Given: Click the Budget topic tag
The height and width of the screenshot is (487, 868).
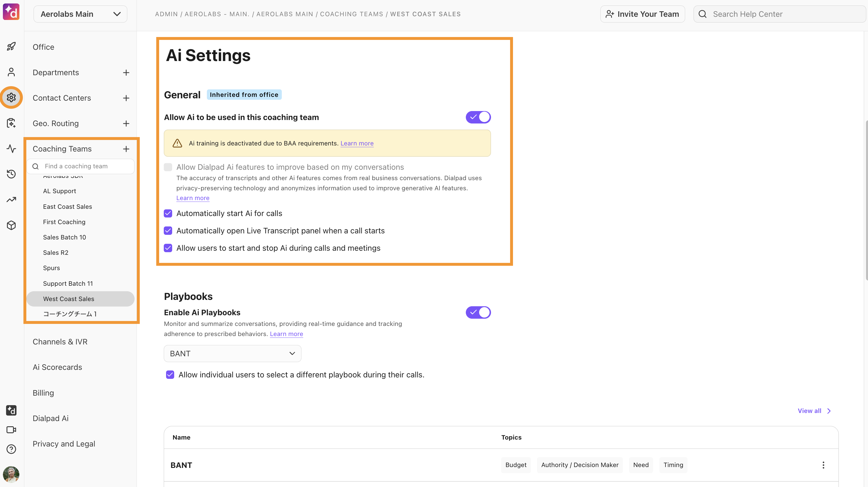Looking at the screenshot, I should point(516,465).
